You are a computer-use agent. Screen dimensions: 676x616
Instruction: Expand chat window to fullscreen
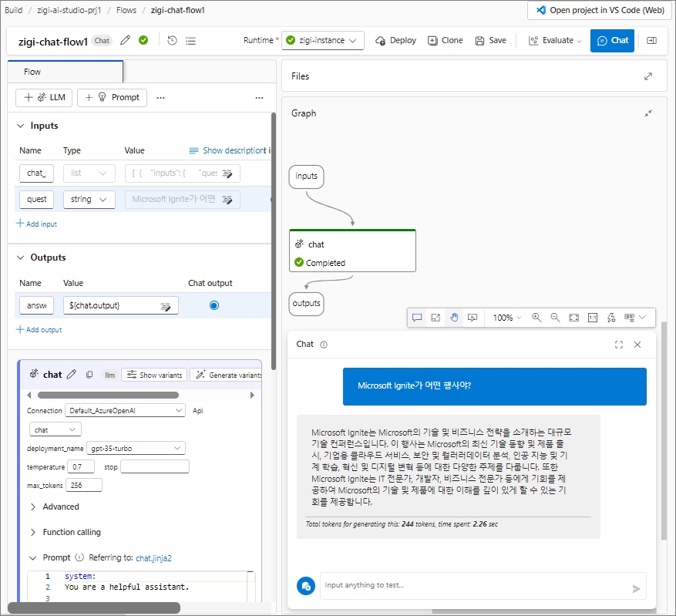pos(619,345)
